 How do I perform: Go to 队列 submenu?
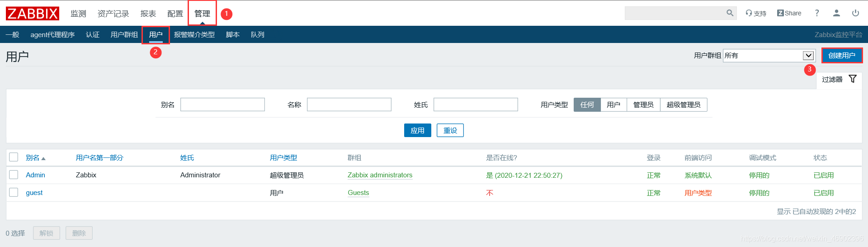[x=258, y=34]
